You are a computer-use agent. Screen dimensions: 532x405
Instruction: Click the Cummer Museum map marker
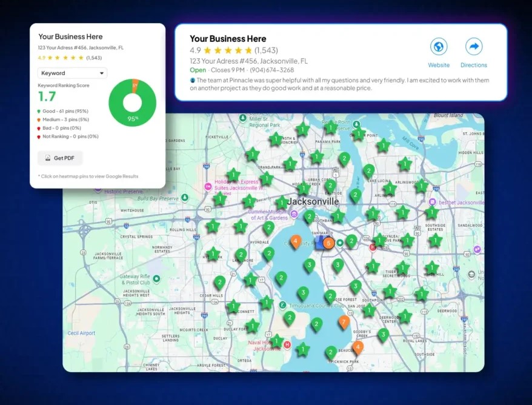coord(294,214)
